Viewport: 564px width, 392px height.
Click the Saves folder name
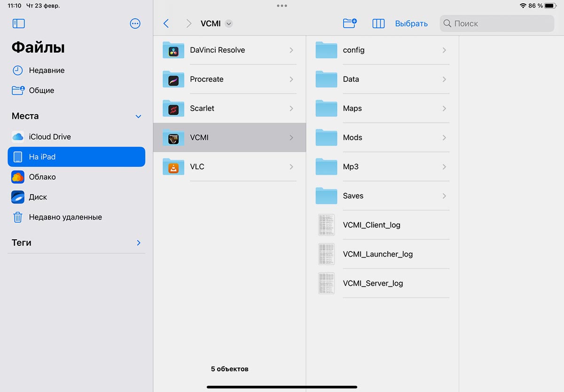(353, 196)
